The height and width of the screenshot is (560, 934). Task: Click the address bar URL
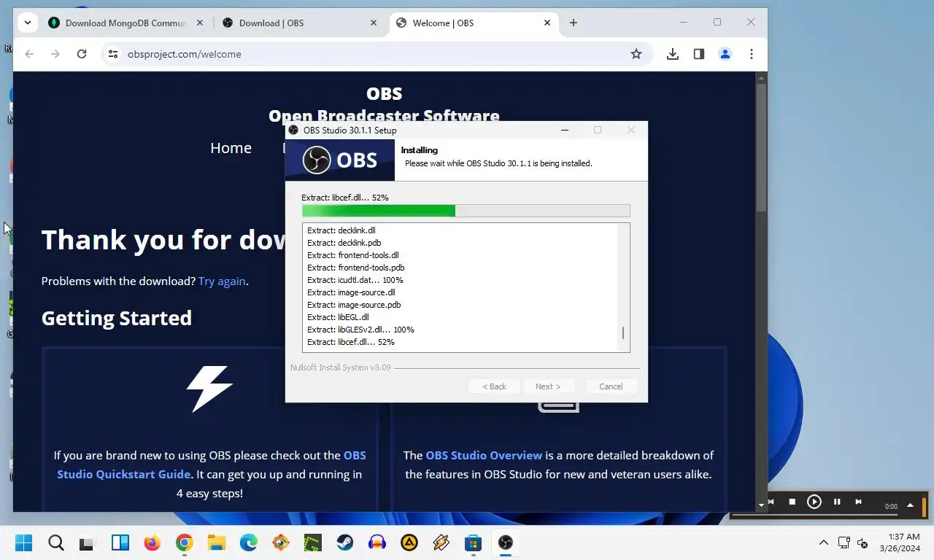[184, 54]
